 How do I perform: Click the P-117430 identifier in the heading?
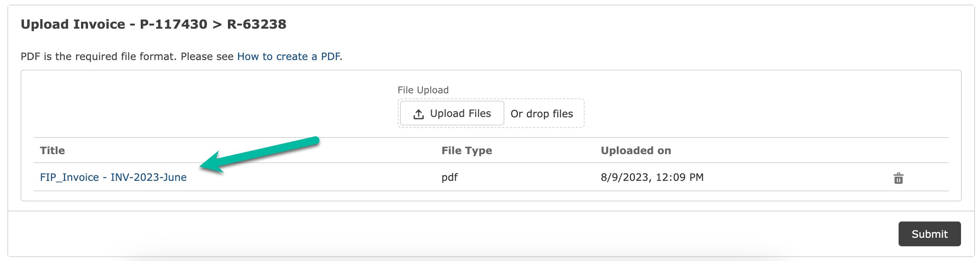click(x=173, y=24)
